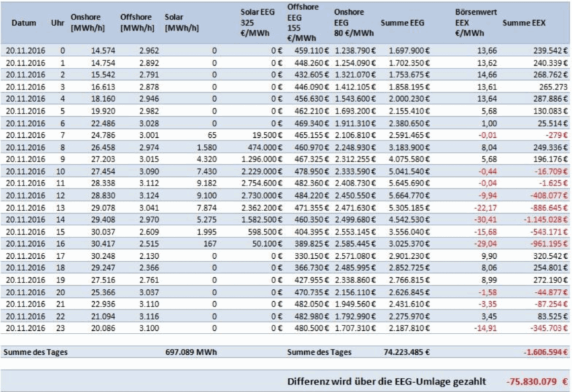Select the Solar EEG 325 €/MWh header
The image size is (572, 392).
click(256, 22)
